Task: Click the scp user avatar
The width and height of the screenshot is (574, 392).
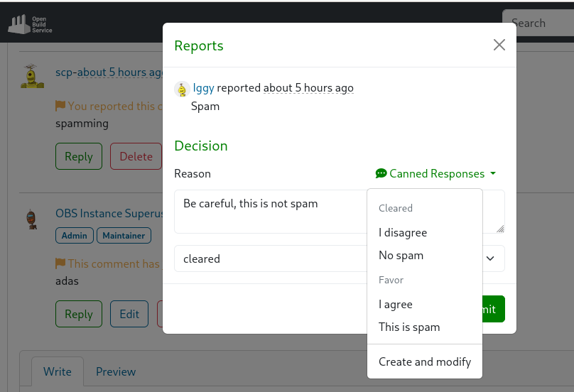Action: [x=32, y=76]
